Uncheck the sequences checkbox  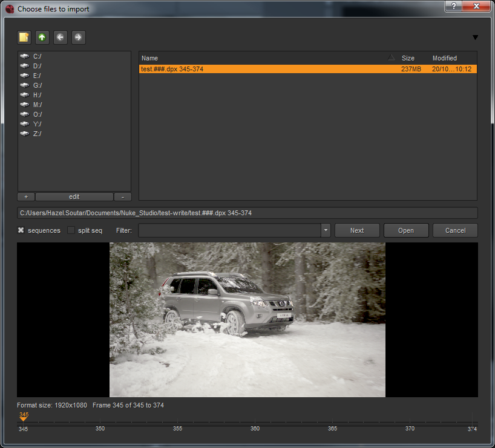(21, 230)
